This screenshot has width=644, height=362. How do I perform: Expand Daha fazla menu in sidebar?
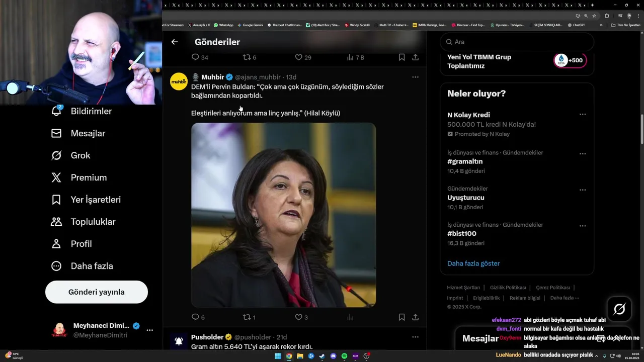(82, 266)
